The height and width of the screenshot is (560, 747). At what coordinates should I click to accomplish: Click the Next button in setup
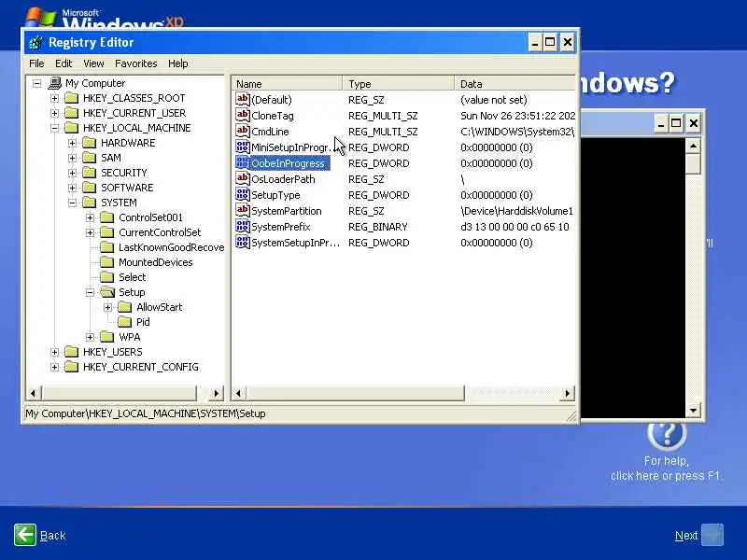pyautogui.click(x=698, y=535)
